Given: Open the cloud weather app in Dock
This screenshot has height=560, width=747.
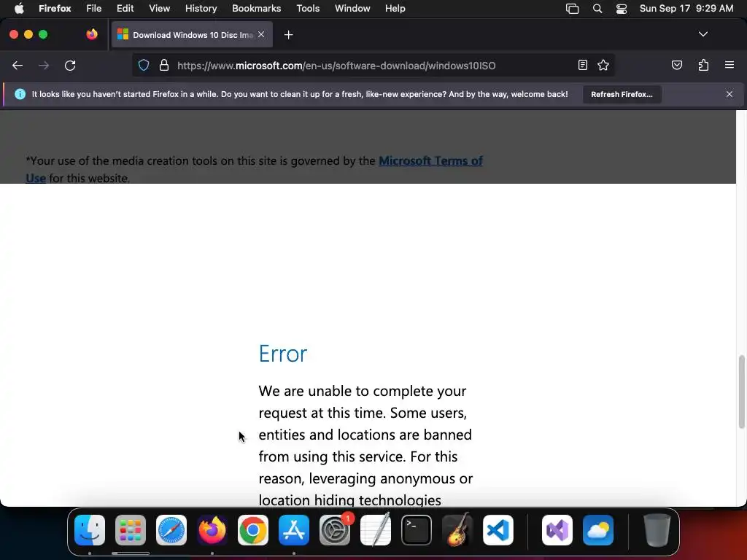Looking at the screenshot, I should coord(598,530).
